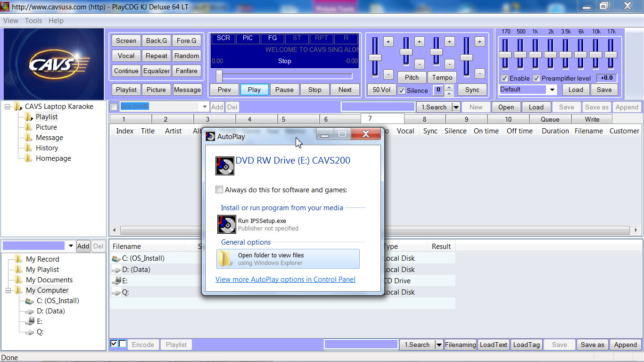Image resolution: width=644 pixels, height=362 pixels.
Task: Click the DVD RW Drive CAVS200 disc icon
Action: click(225, 166)
